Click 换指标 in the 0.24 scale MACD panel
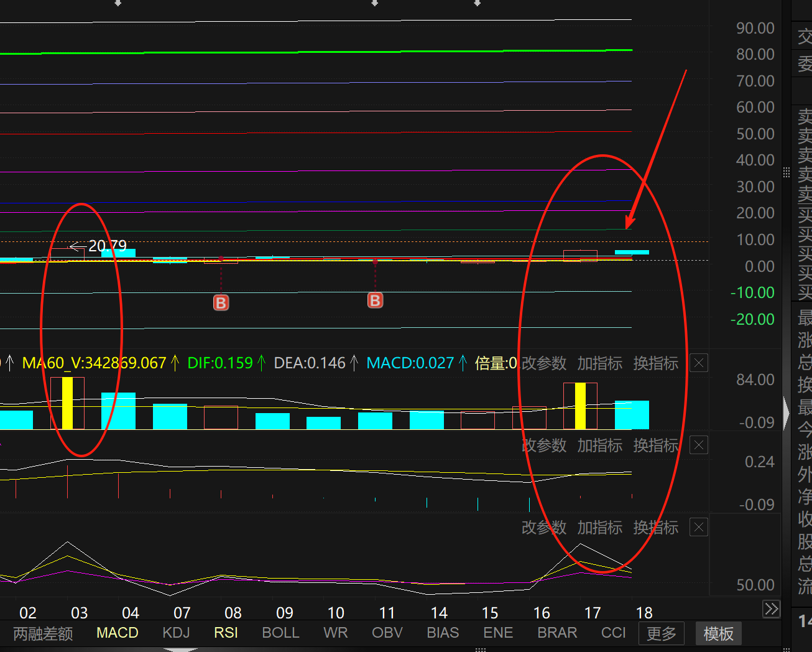The image size is (812, 652). click(x=656, y=445)
